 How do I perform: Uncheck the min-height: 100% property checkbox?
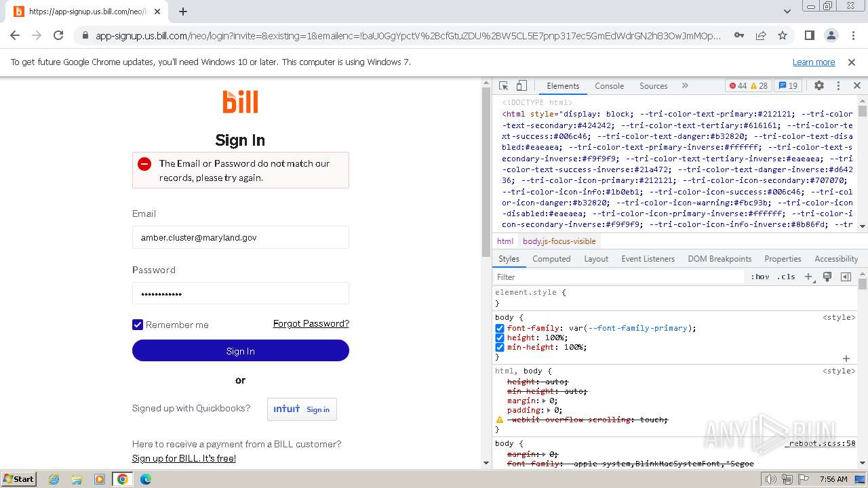(500, 347)
